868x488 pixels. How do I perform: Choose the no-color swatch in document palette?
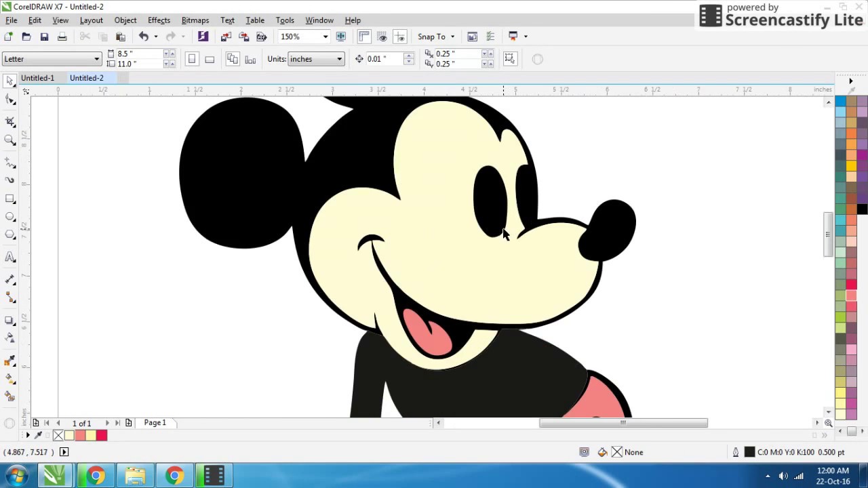[58, 435]
